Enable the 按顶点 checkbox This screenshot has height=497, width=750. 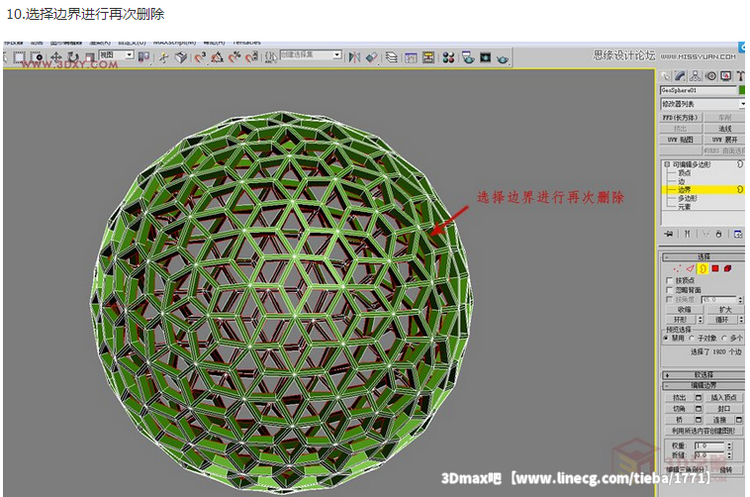[x=670, y=281]
